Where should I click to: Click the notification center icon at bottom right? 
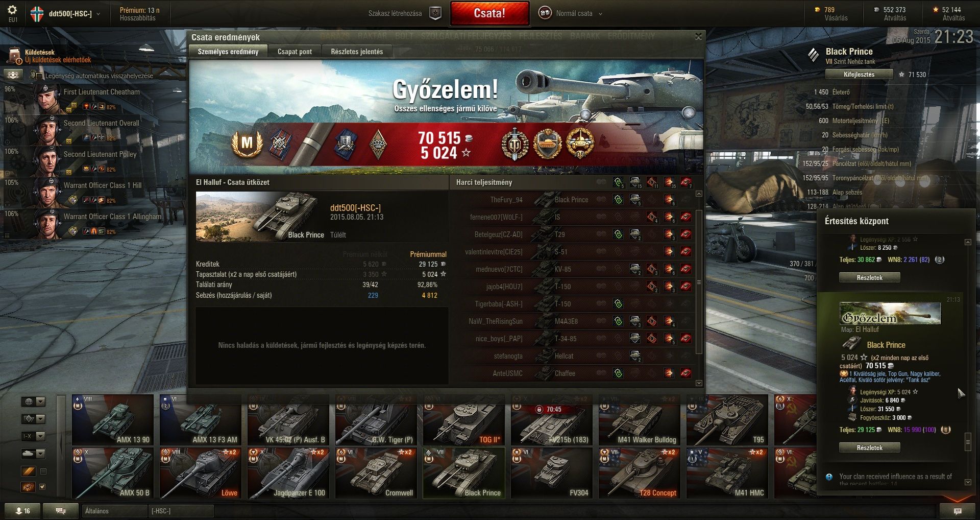pyautogui.click(x=958, y=511)
